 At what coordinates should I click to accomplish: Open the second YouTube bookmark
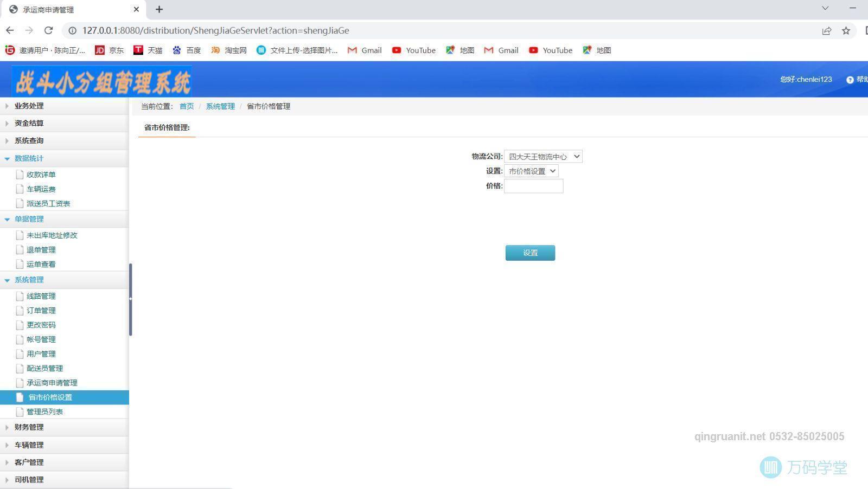[551, 50]
